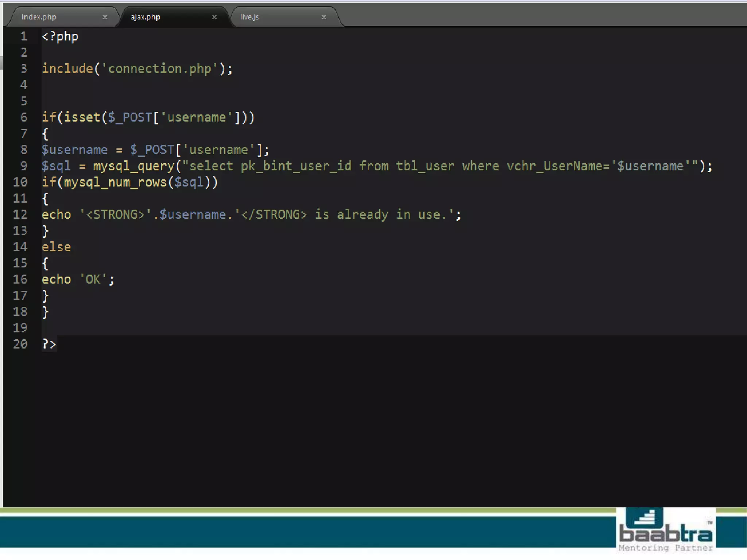Click the </STRONG> text on line 12
747x560 pixels.
click(x=274, y=215)
